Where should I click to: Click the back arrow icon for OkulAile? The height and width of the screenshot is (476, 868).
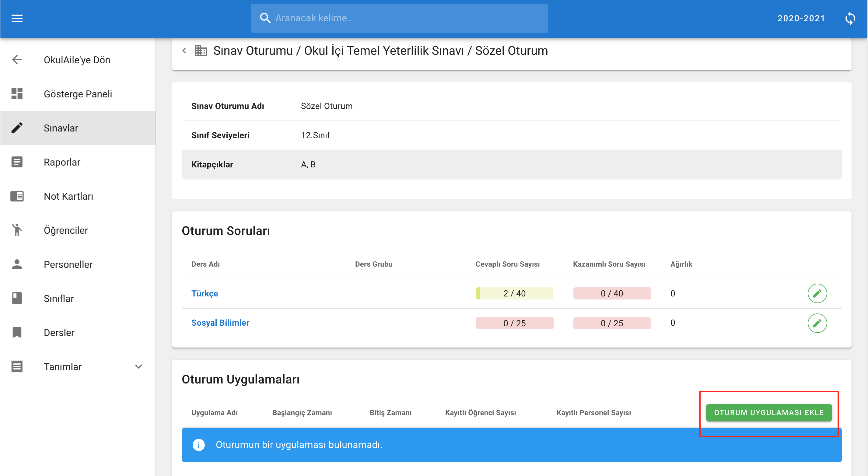(17, 60)
